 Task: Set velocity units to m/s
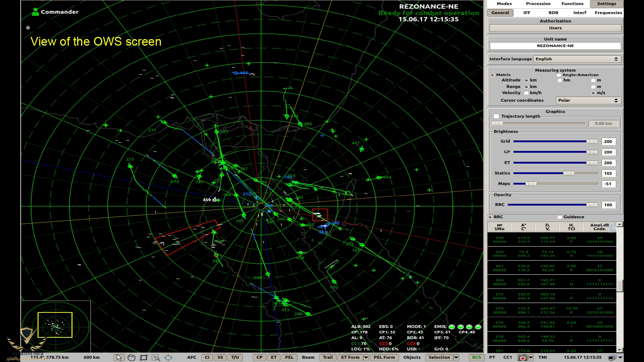(x=593, y=93)
